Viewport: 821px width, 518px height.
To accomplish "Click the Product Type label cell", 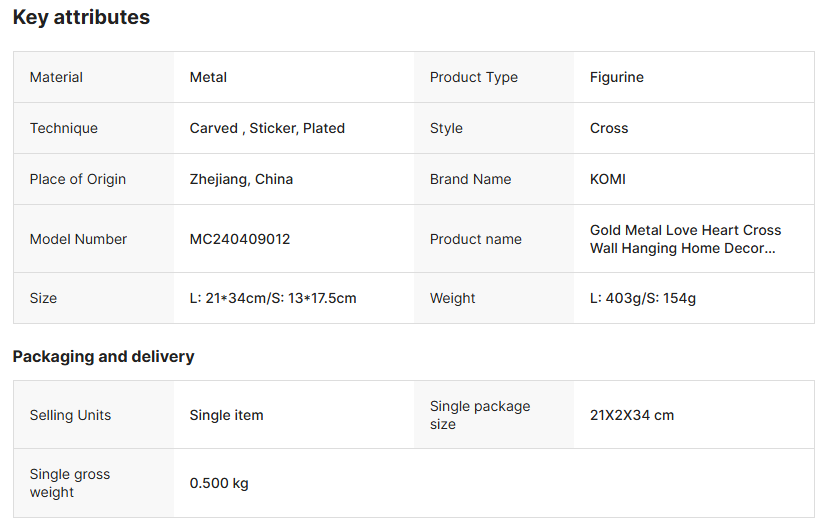I will tap(474, 77).
